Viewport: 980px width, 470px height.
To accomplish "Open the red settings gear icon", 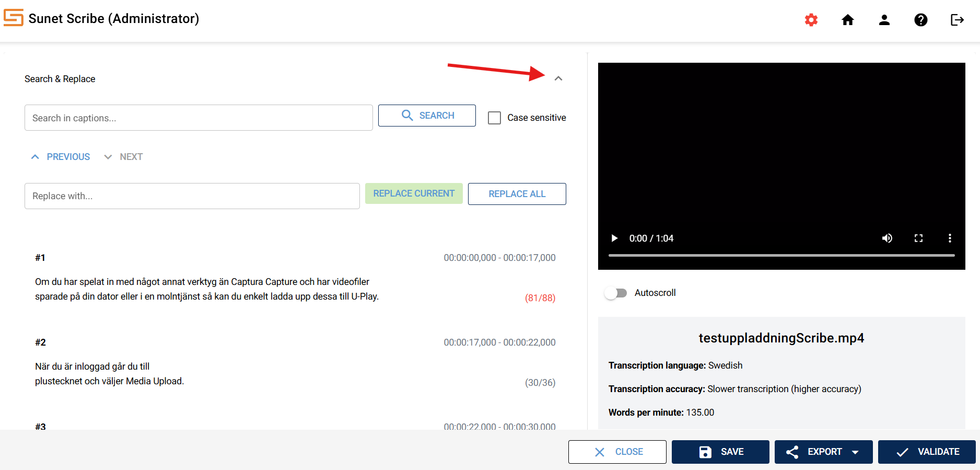I will [x=811, y=20].
